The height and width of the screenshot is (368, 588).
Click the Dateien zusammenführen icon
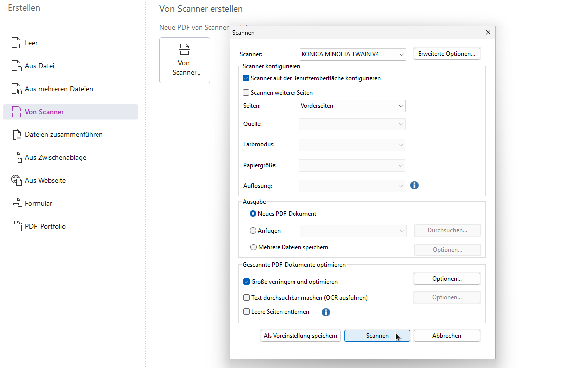pos(16,135)
